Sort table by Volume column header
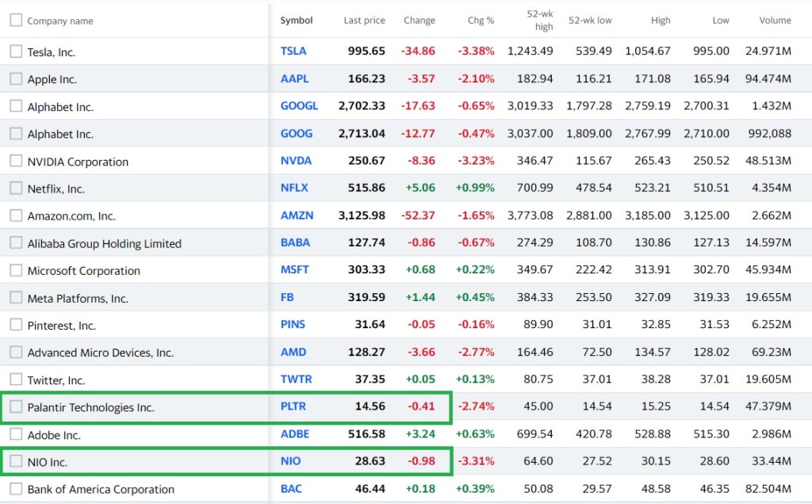This screenshot has width=812, height=504. click(775, 21)
